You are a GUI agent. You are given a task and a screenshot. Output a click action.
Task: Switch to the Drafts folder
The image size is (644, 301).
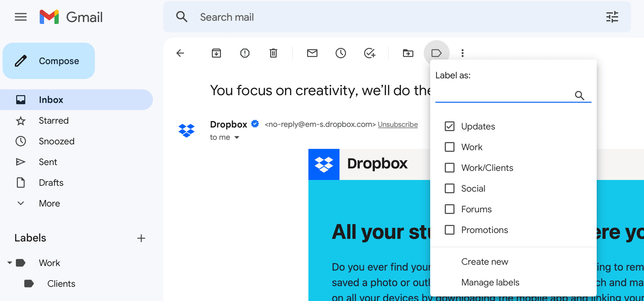(x=51, y=183)
